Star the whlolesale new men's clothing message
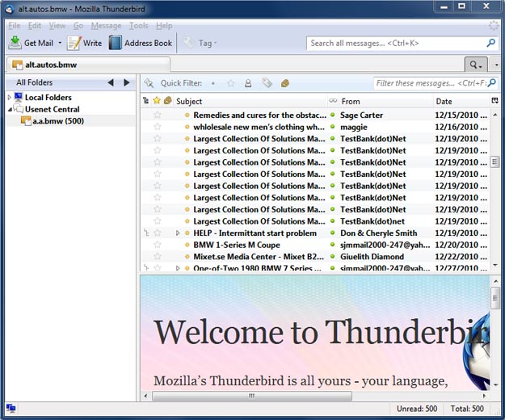The image size is (505, 420). (158, 127)
